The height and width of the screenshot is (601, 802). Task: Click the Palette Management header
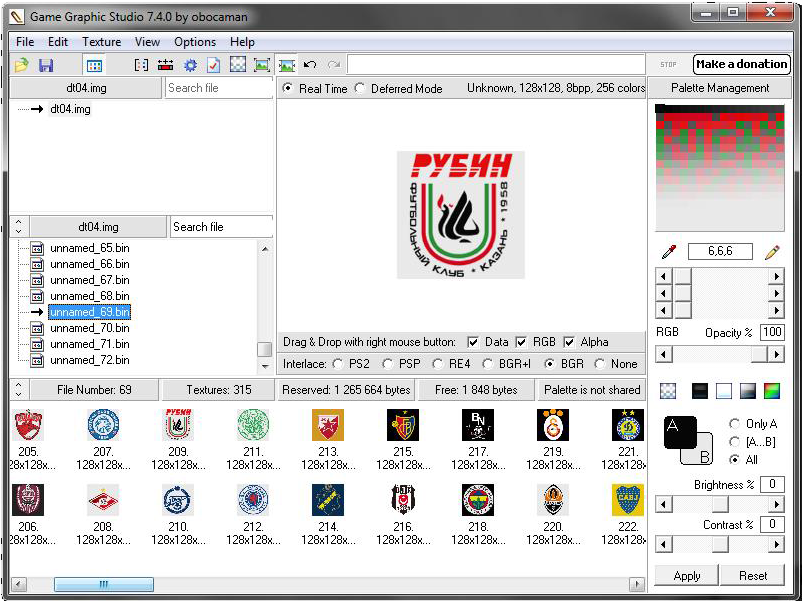[x=720, y=88]
